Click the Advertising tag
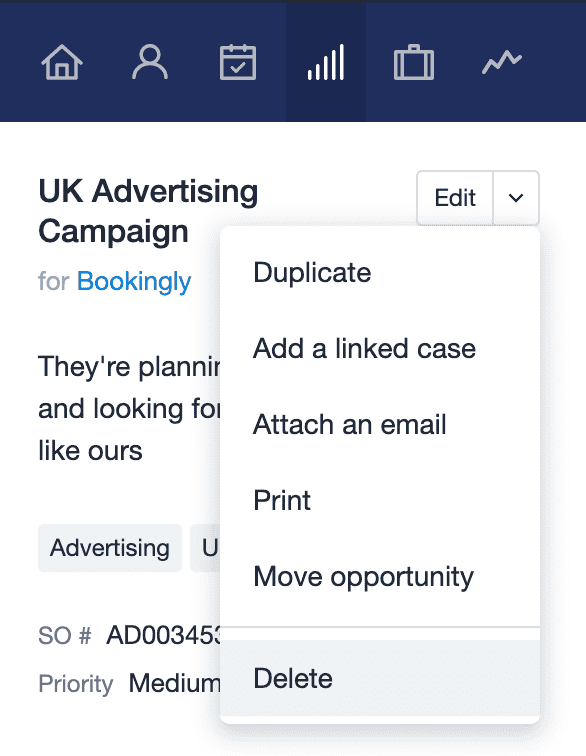This screenshot has height=756, width=586. pos(110,548)
